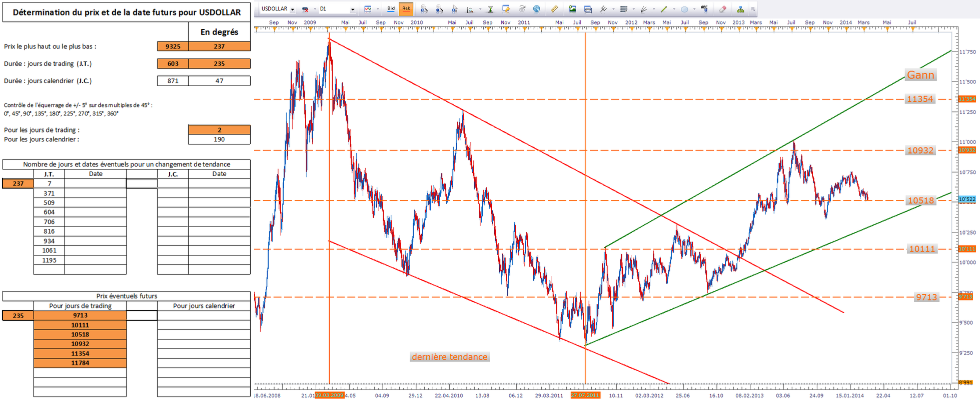Click the Fibonacci retracement lines tool
The image size is (980, 400).
(623, 9)
